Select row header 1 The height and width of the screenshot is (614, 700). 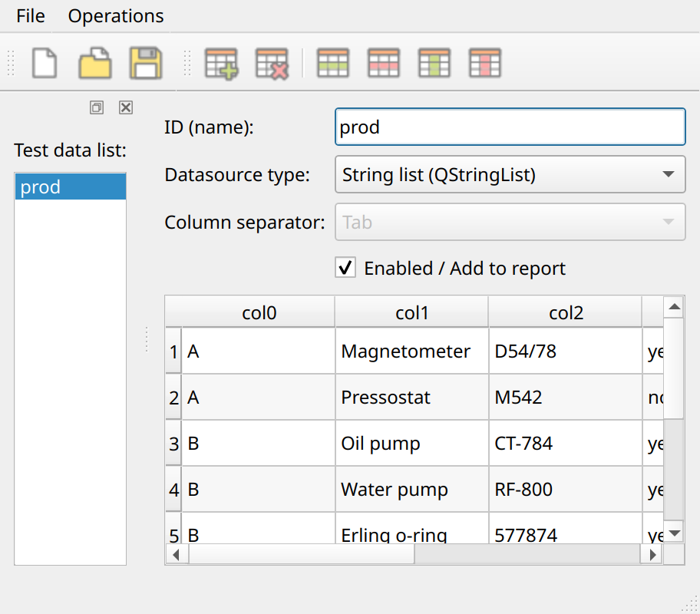pyautogui.click(x=173, y=351)
